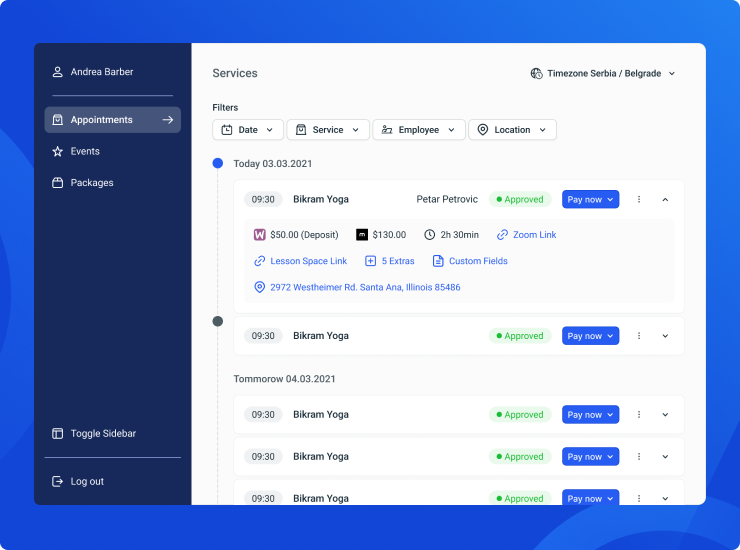Screen dimensions: 740x550
Task: Click the globe icon beside Timezone
Action: 536,73
